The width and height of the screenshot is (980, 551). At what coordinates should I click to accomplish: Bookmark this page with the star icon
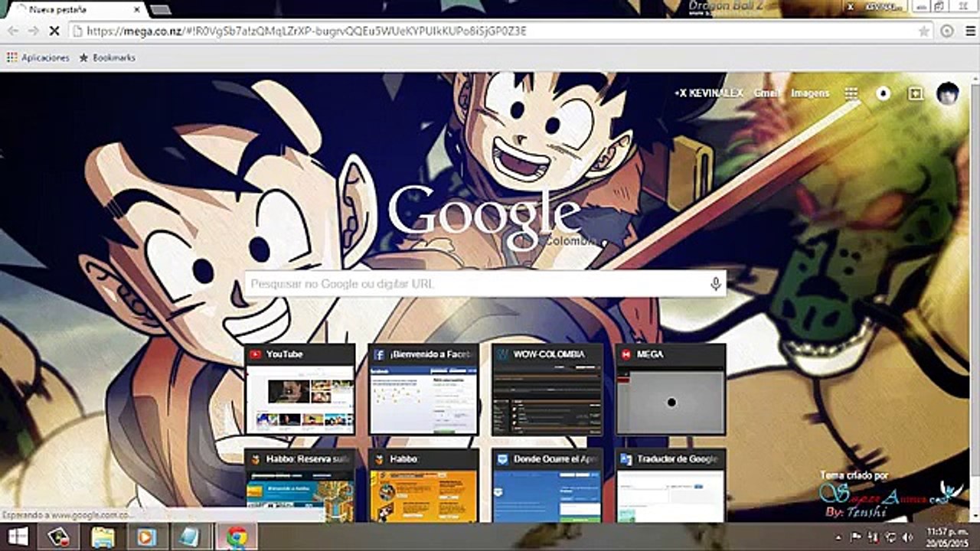coord(924,31)
